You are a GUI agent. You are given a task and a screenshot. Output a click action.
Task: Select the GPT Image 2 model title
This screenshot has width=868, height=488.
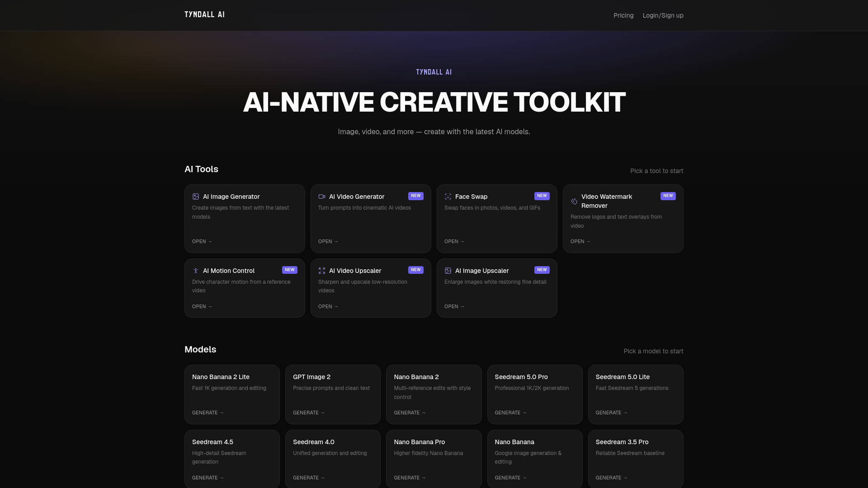click(311, 377)
